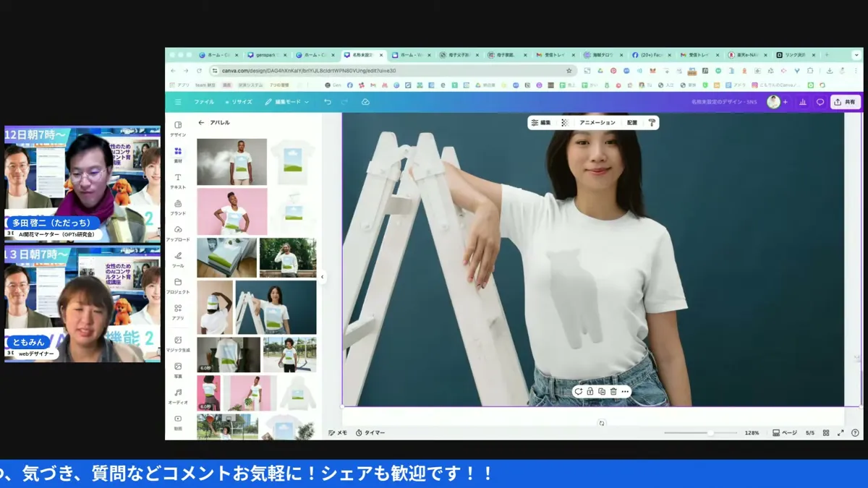Viewport: 868px width, 488px height.
Task: Collapse the side panel arrow
Action: pos(323,277)
